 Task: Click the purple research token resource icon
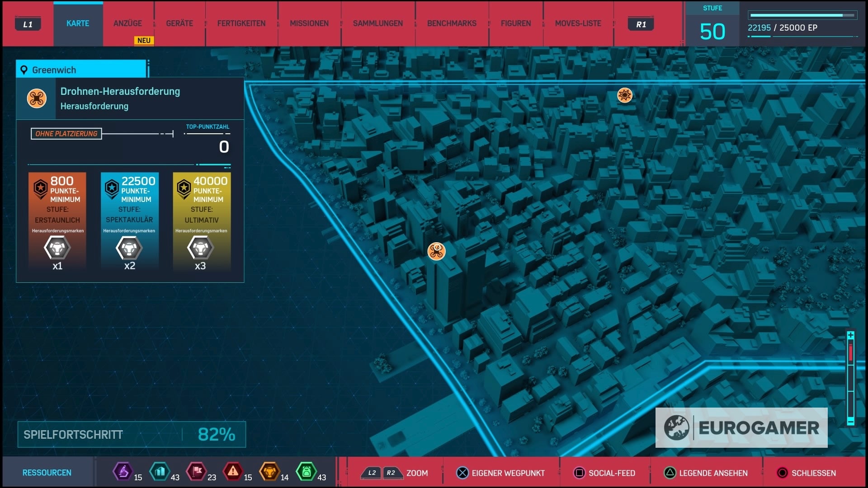coord(123,472)
